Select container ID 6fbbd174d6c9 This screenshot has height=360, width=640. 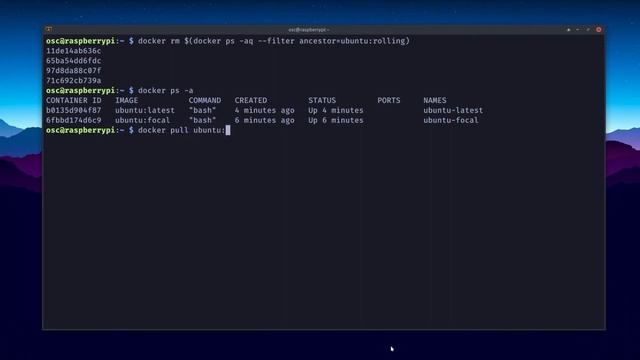[73, 120]
